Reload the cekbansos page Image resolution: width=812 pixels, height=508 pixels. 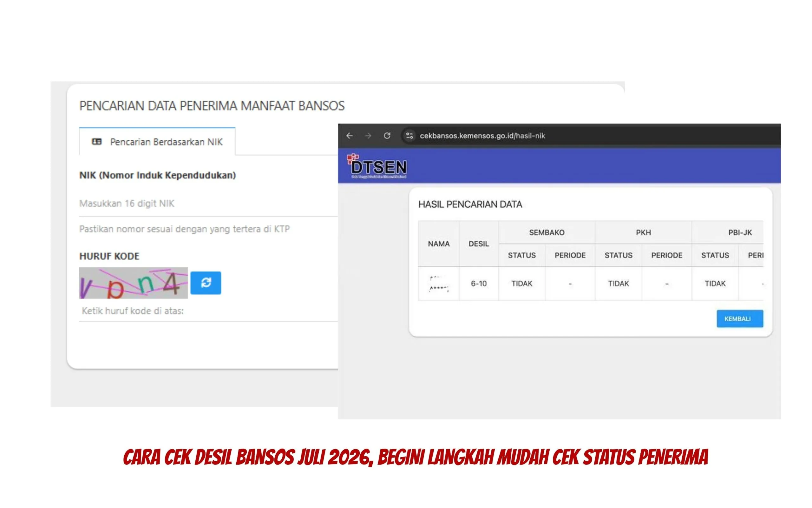coord(387,136)
